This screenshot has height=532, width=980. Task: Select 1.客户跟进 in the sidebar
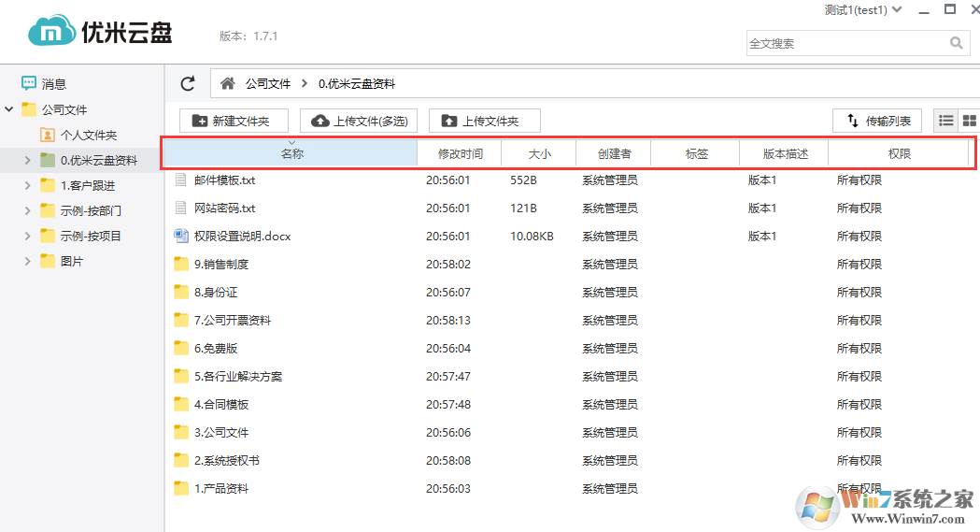[x=88, y=186]
